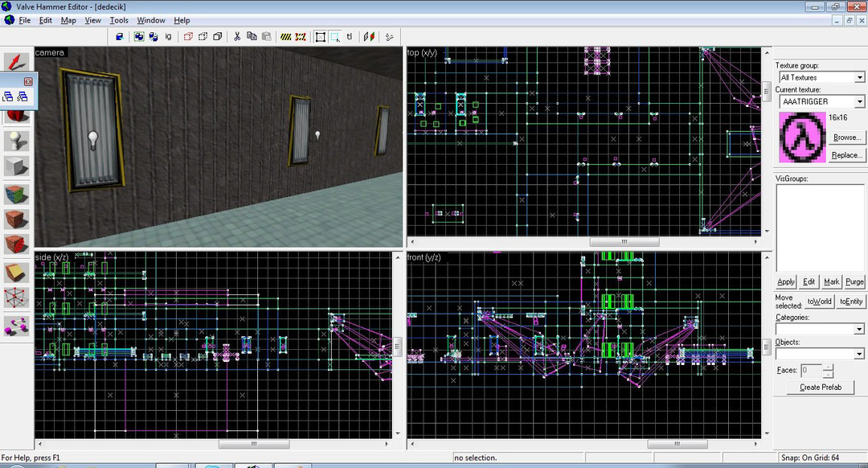The width and height of the screenshot is (868, 468).
Task: Select the Vertex manipulation tool
Action: (x=17, y=298)
